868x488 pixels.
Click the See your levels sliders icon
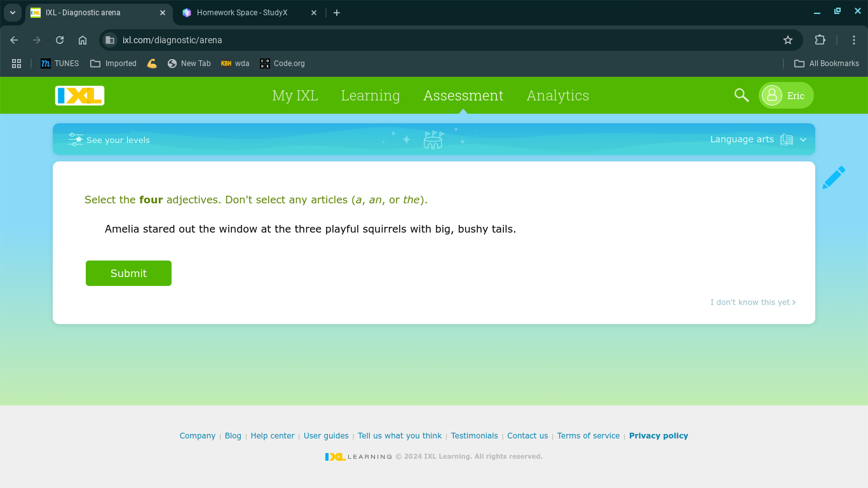tap(76, 140)
